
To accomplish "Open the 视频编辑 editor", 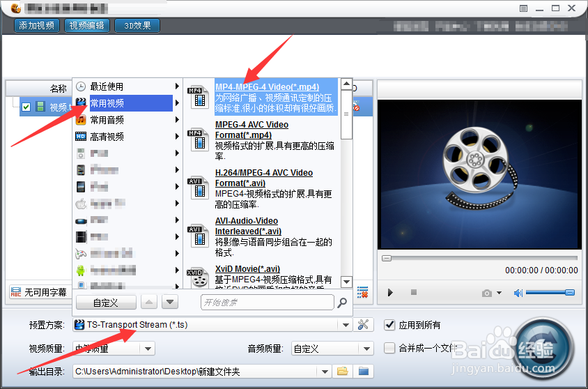I will coord(87,26).
